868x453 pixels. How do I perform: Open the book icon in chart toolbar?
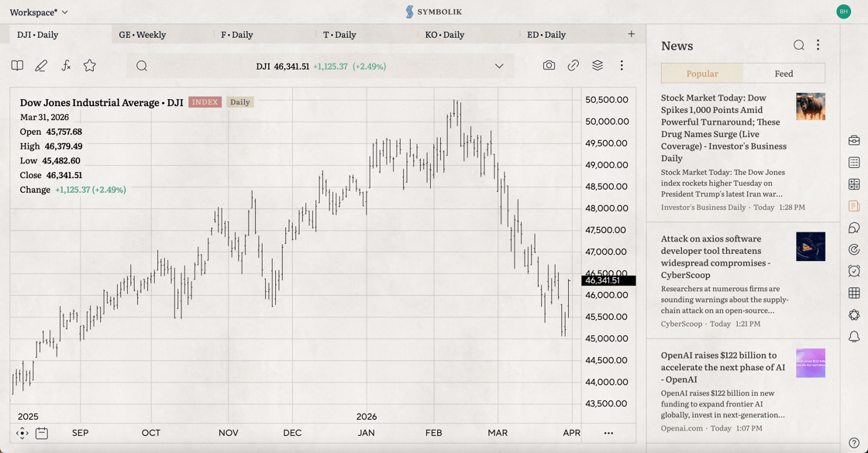coord(17,66)
